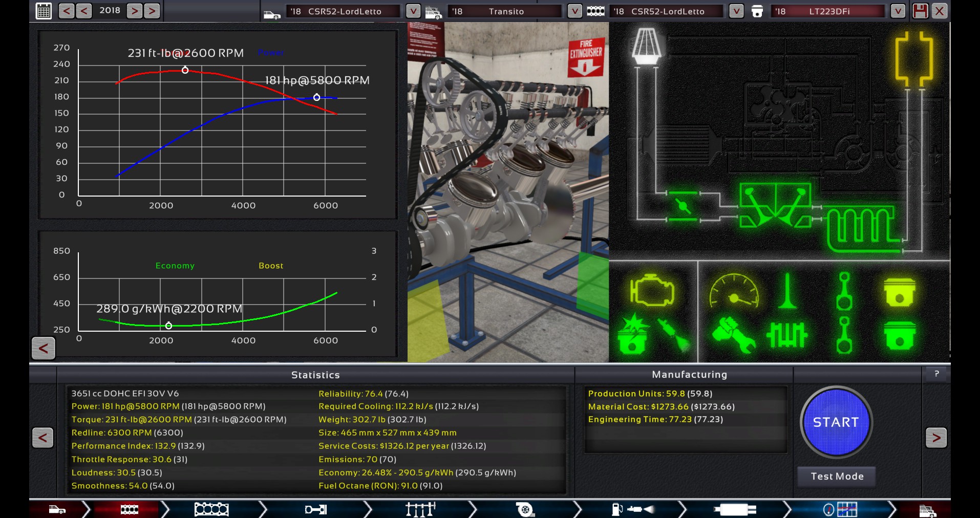The width and height of the screenshot is (980, 518).
Task: Click the piston knock explosion icon
Action: pyautogui.click(x=633, y=335)
